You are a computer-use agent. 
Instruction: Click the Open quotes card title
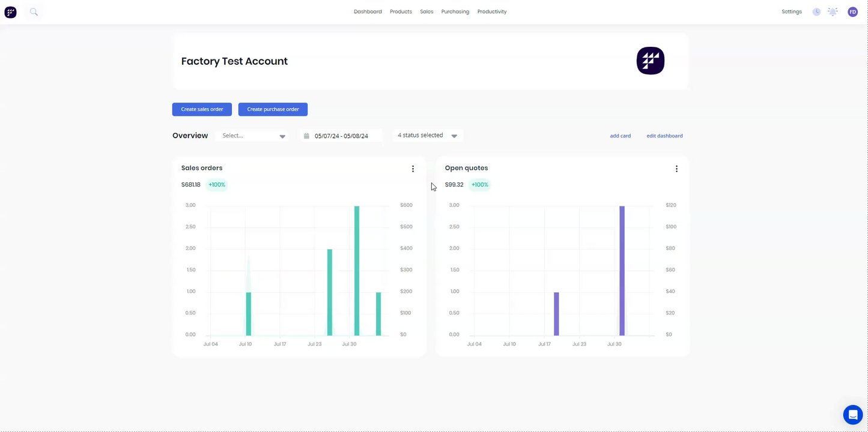[x=466, y=168]
